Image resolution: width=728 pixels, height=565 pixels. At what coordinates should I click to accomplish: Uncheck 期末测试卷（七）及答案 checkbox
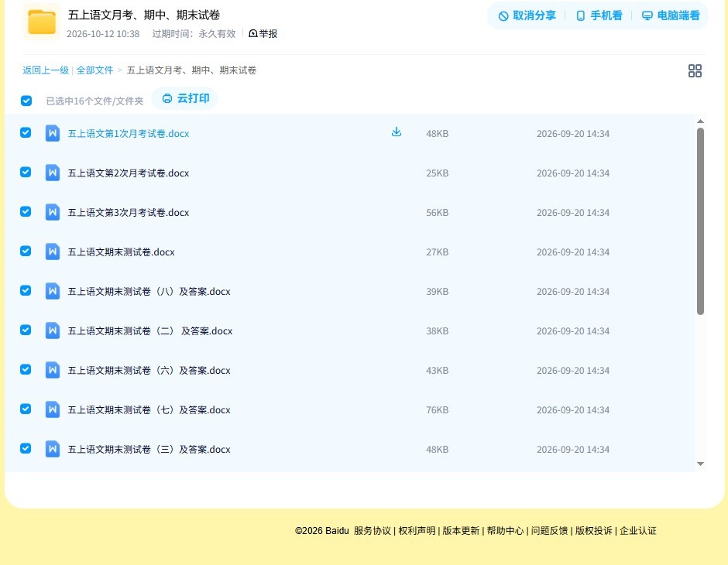coord(26,409)
